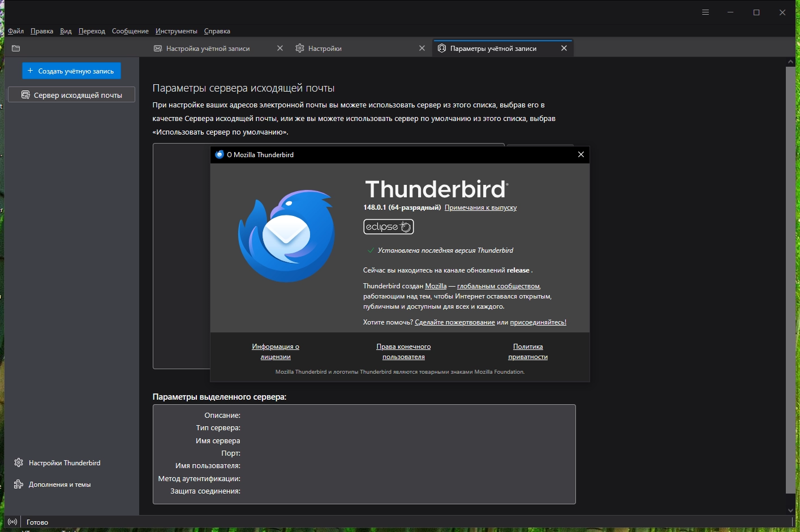Screen dimensions: 800x532
Task: Click the Создать учётную запись button
Action: pyautogui.click(x=71, y=71)
